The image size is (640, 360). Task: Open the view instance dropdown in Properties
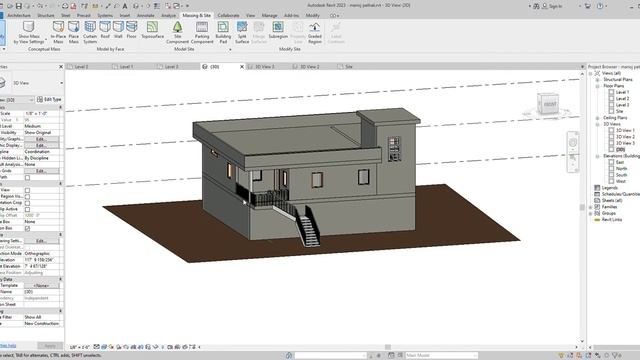(x=31, y=100)
